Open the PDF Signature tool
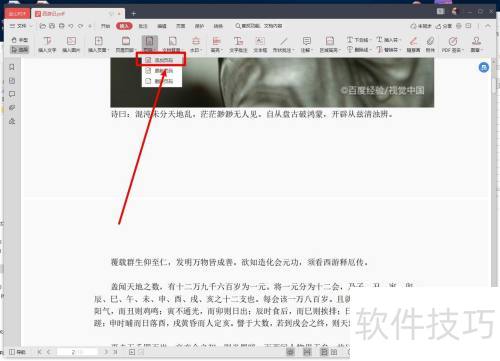The width and height of the screenshot is (500, 361). click(452, 44)
